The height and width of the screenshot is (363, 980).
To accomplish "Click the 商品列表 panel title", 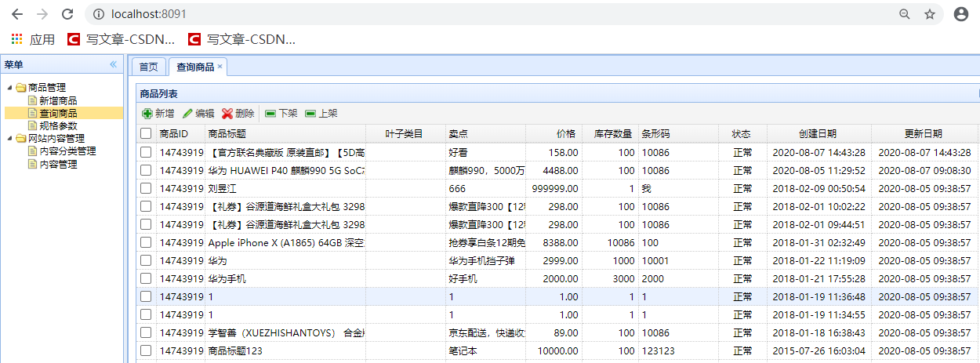I will tap(158, 93).
